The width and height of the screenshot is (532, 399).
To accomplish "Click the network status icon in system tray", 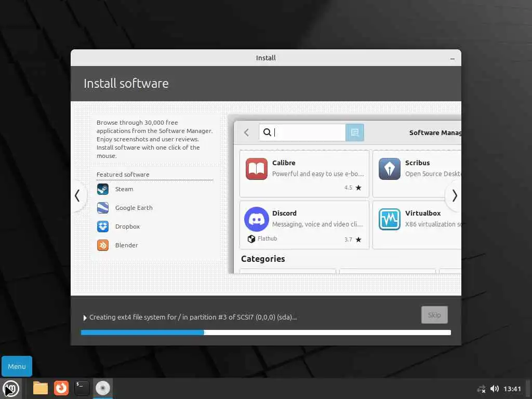I will (x=482, y=389).
